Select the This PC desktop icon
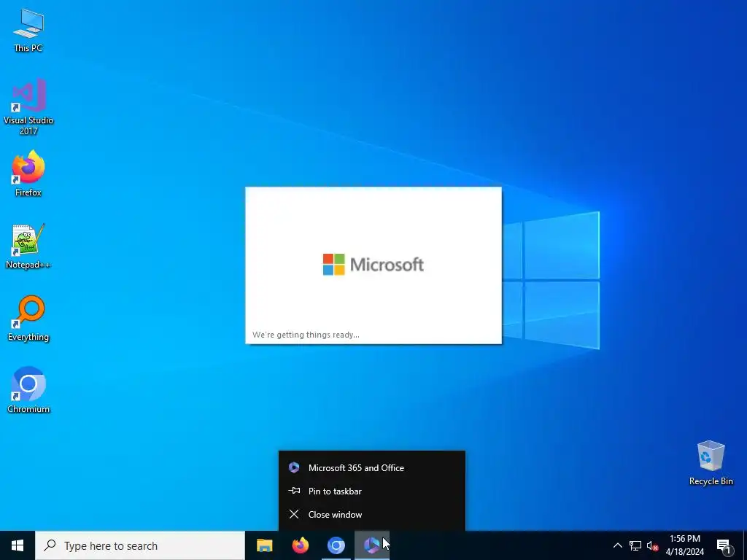Viewport: 747px width, 560px height. 28,31
